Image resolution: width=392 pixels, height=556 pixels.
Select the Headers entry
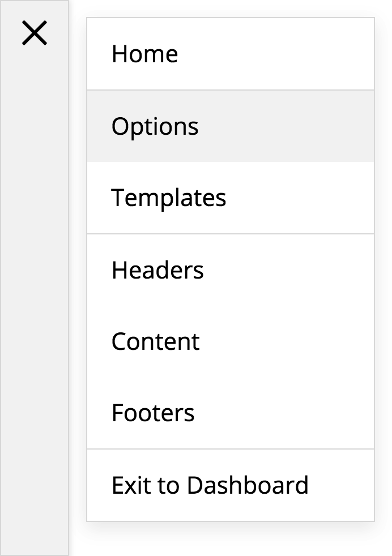157,270
